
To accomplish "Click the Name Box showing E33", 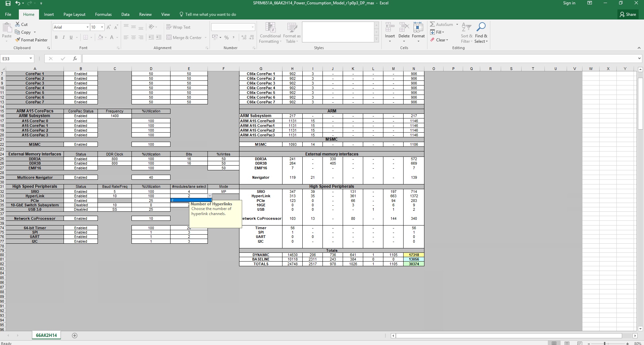I will tap(14, 59).
